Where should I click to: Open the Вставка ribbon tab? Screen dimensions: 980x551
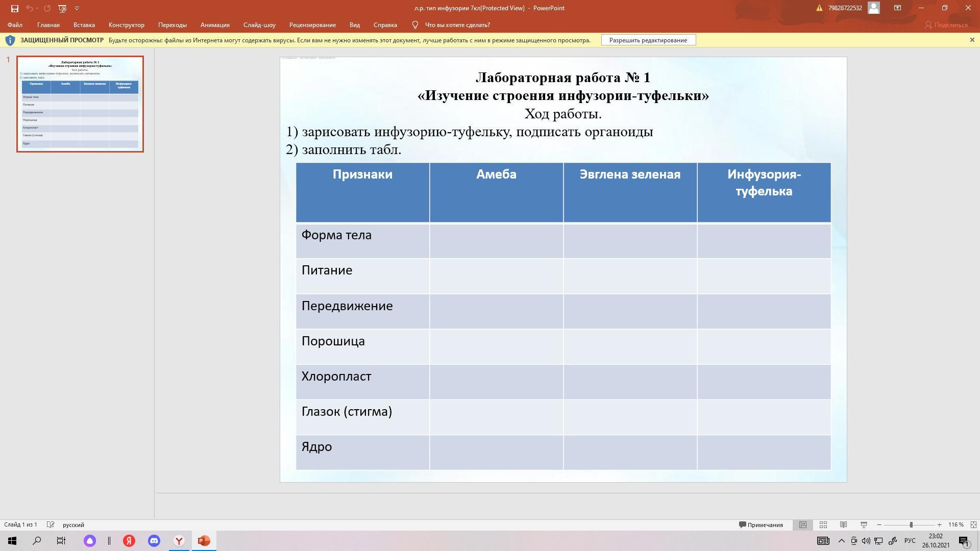pos(84,25)
